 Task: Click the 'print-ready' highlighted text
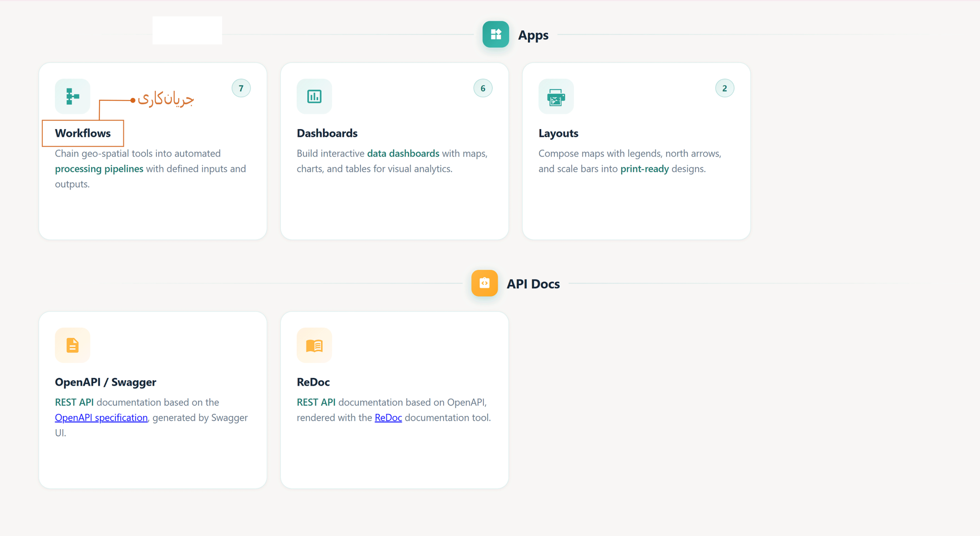(645, 169)
